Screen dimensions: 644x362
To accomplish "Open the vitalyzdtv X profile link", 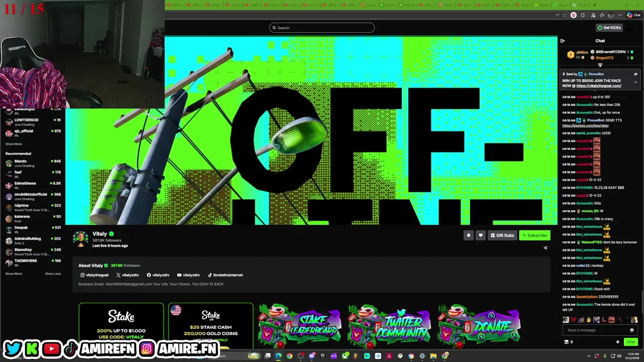I will (x=127, y=275).
